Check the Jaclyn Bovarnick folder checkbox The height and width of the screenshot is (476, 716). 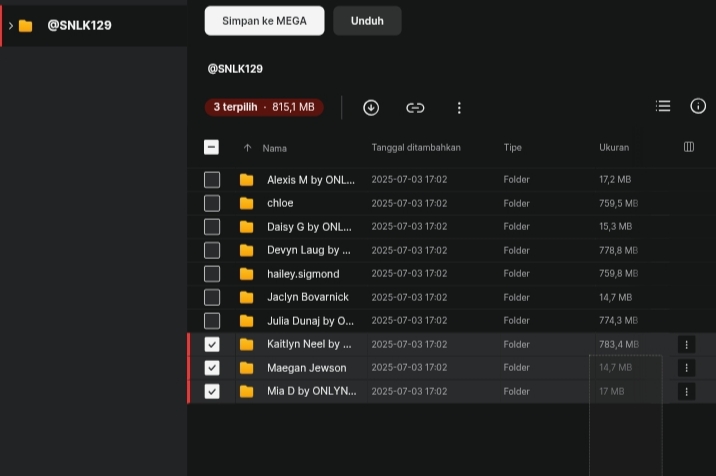(x=212, y=297)
